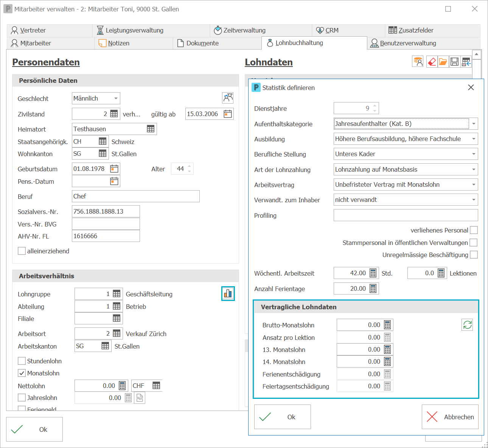
Task: Expand the Ausbildung dropdown
Action: click(x=474, y=139)
